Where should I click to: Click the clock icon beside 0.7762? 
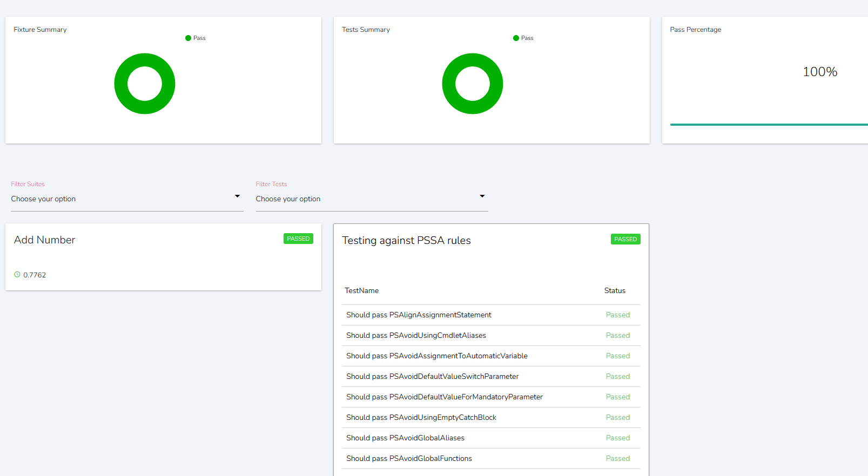pos(17,275)
